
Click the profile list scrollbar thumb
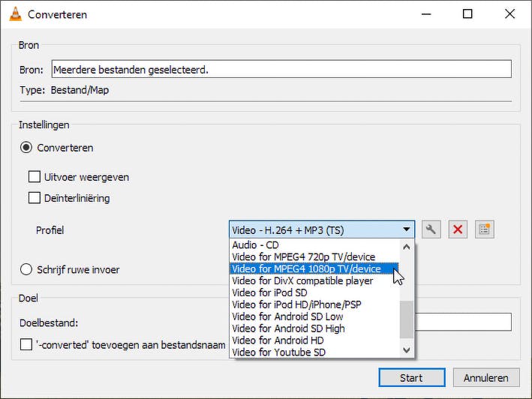point(407,319)
